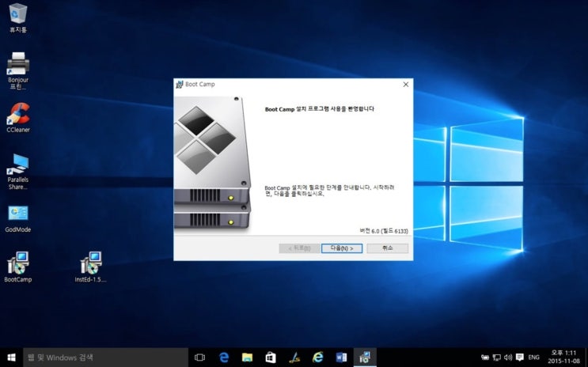Launch Internet Explorer from the taskbar
The image size is (588, 367).
(x=317, y=358)
